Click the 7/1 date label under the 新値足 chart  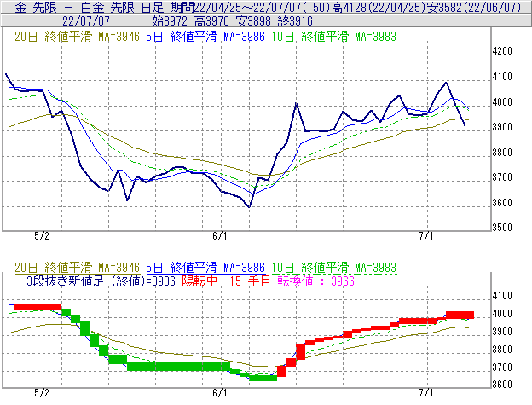click(x=426, y=393)
